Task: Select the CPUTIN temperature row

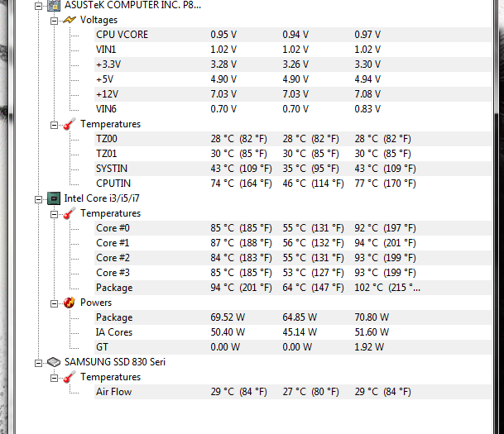Action: [293, 184]
